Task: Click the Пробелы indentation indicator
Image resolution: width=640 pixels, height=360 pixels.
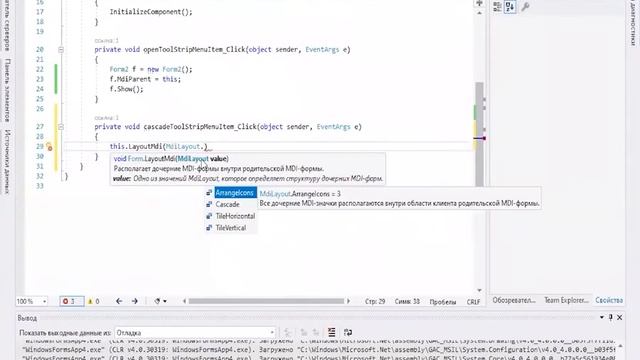Action: tap(443, 302)
